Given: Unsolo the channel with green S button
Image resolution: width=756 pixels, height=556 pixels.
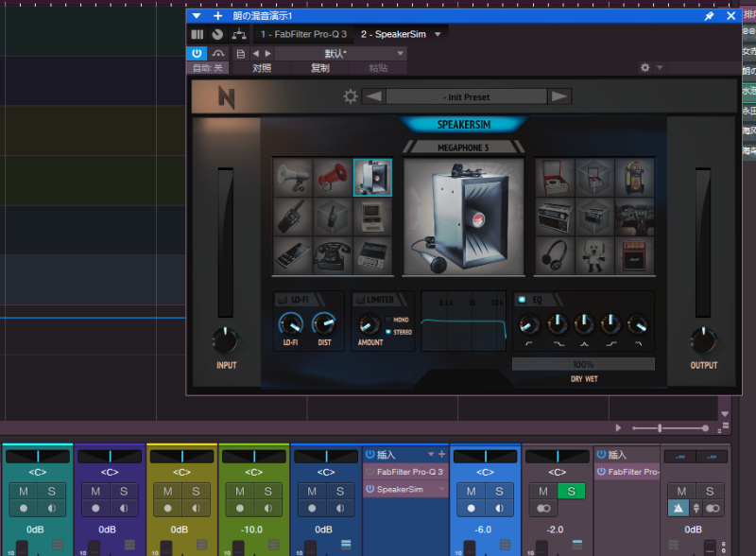Looking at the screenshot, I should pyautogui.click(x=571, y=492).
